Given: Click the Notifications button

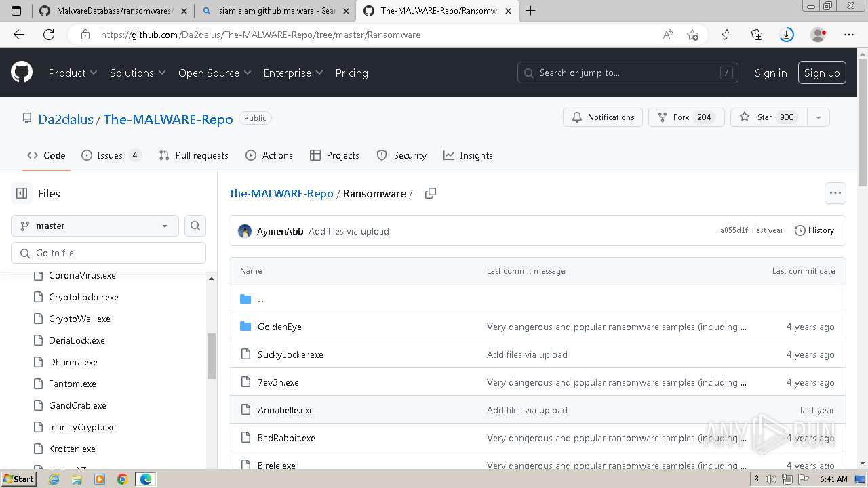Looking at the screenshot, I should click(603, 117).
